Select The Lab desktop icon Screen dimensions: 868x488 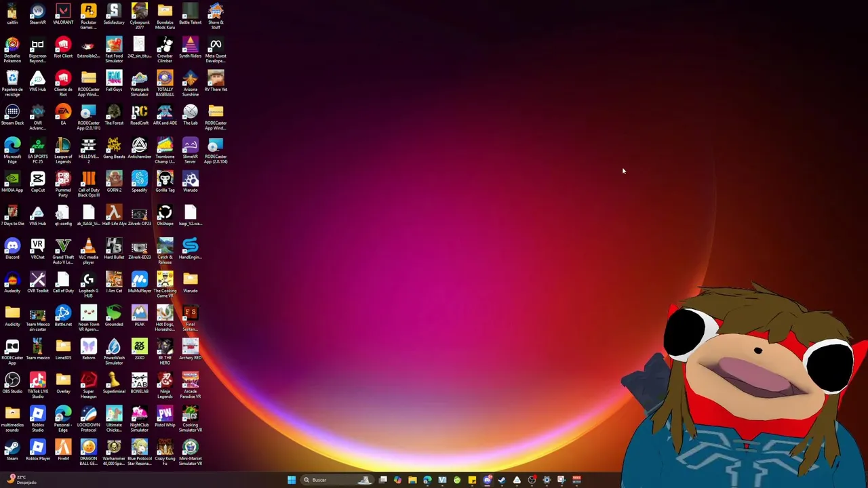[x=190, y=115]
